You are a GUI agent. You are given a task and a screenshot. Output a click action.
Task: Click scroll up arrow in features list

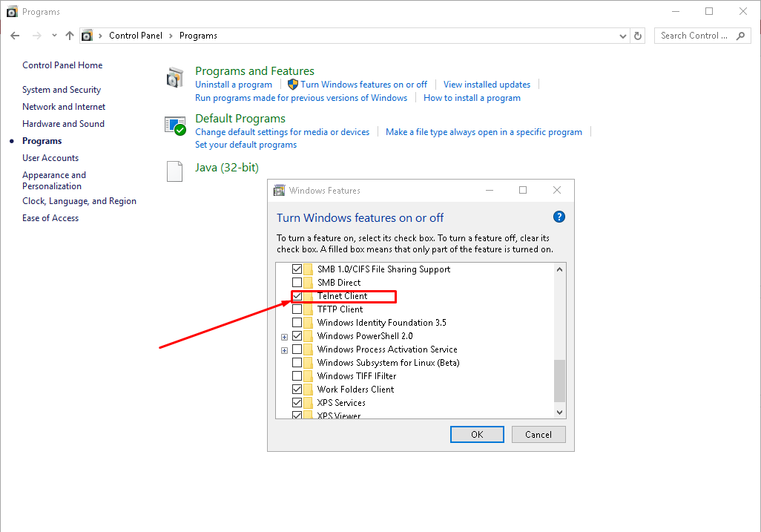559,269
